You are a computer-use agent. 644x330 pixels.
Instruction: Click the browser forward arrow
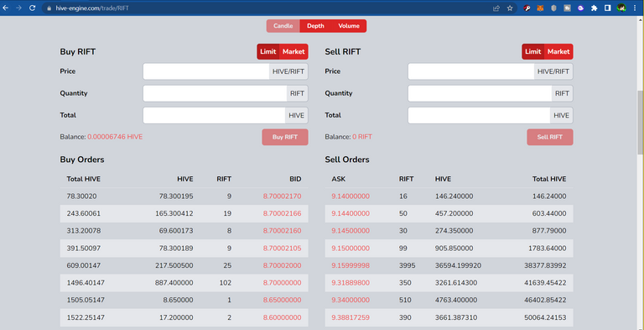tap(19, 8)
